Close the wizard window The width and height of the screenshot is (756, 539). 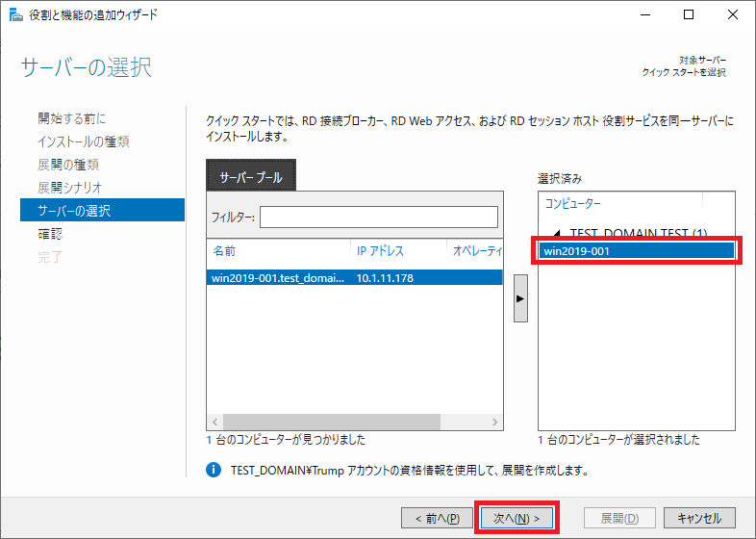tap(732, 15)
